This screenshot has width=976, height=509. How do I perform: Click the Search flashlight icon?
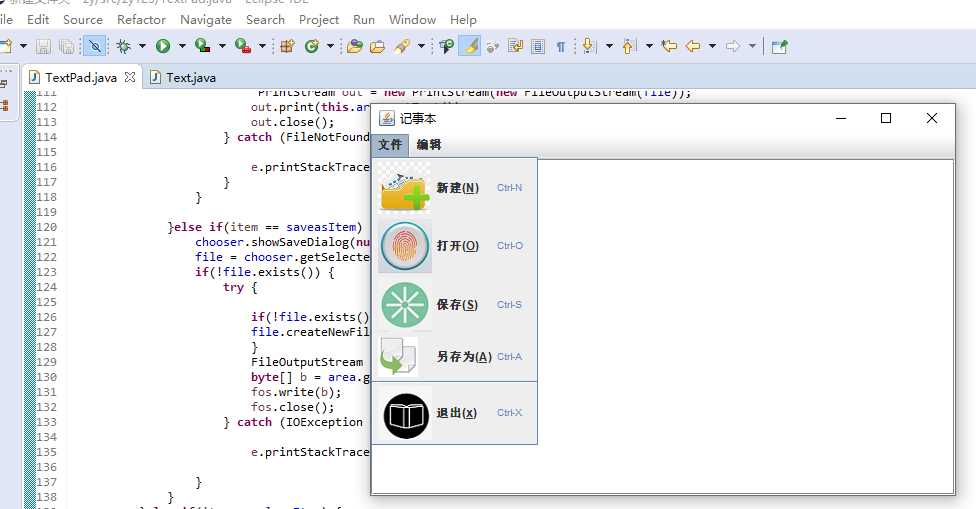pyautogui.click(x=403, y=46)
